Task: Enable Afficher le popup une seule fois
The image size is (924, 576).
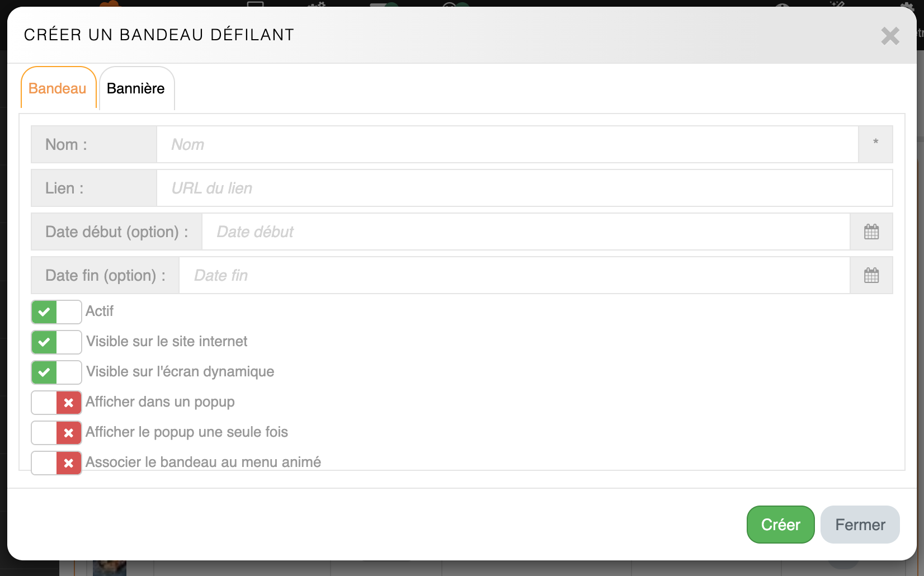Action: pos(56,433)
